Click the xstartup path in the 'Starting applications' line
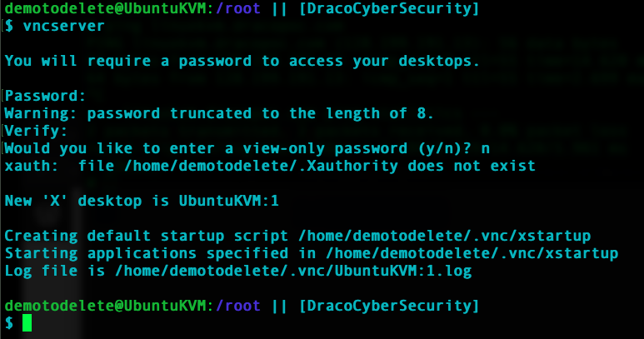This screenshot has width=644, height=339. click(x=472, y=253)
